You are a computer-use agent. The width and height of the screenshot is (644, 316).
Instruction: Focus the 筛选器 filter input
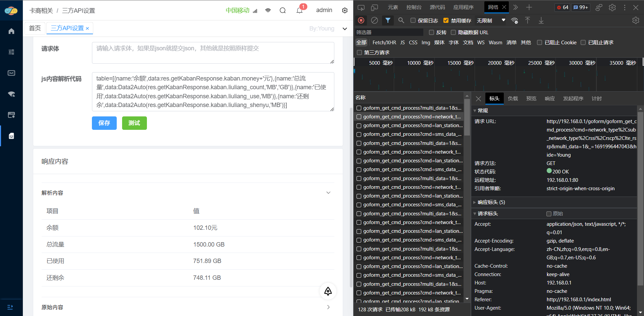point(389,32)
